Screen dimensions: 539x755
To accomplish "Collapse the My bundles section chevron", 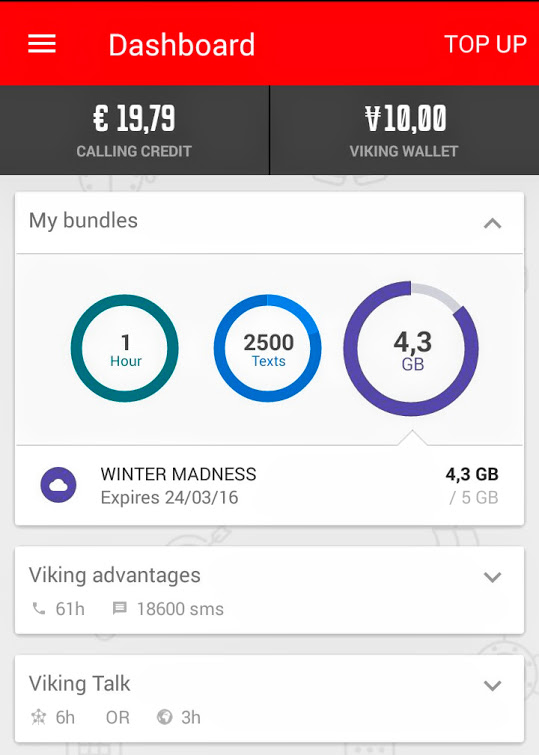I will click(x=492, y=223).
